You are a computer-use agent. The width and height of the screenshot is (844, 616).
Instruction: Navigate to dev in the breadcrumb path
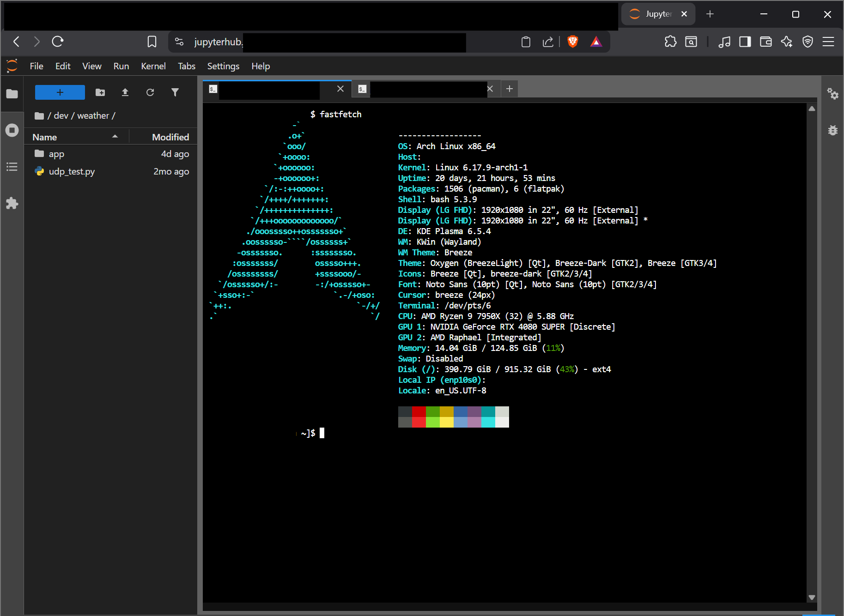(x=61, y=115)
